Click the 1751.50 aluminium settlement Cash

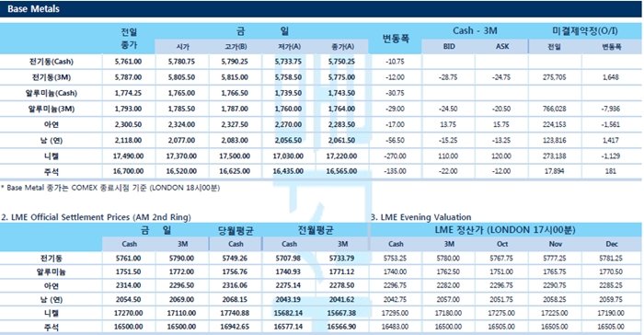(x=128, y=272)
